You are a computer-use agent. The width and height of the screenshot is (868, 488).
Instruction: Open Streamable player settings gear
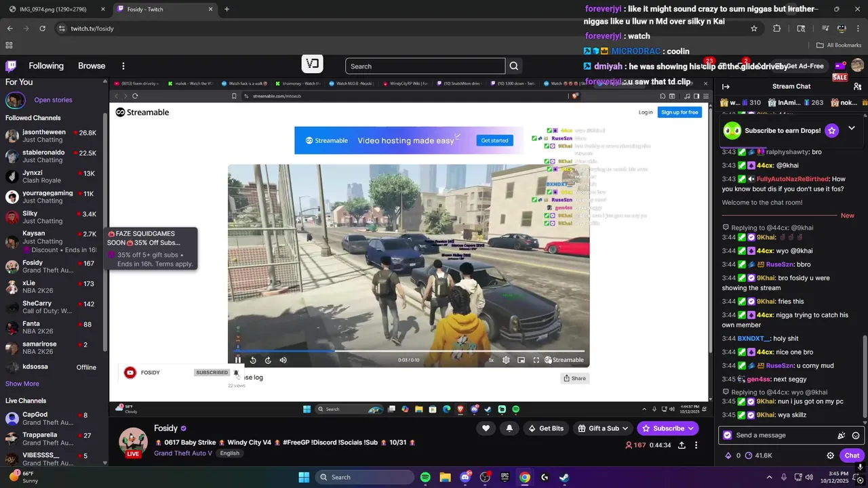point(506,360)
